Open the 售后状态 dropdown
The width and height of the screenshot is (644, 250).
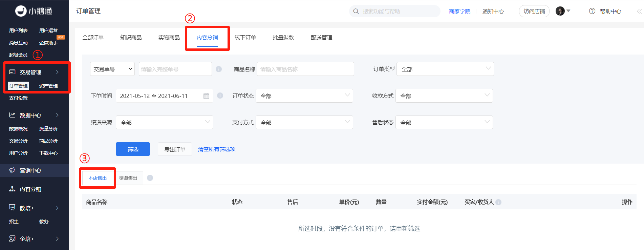click(444, 122)
